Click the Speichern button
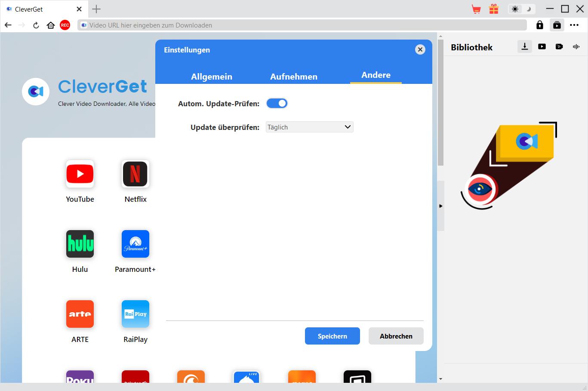The width and height of the screenshot is (588, 391). pos(332,336)
